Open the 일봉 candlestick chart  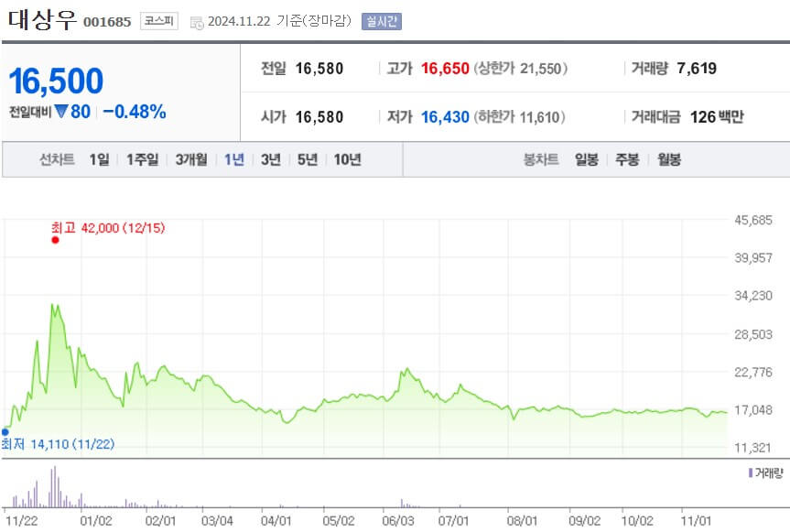[587, 159]
